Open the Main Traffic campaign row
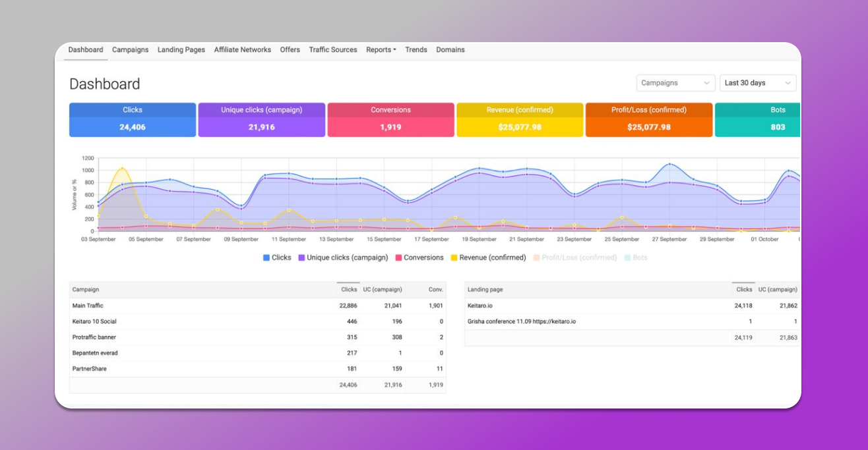The width and height of the screenshot is (868, 450). pos(88,306)
